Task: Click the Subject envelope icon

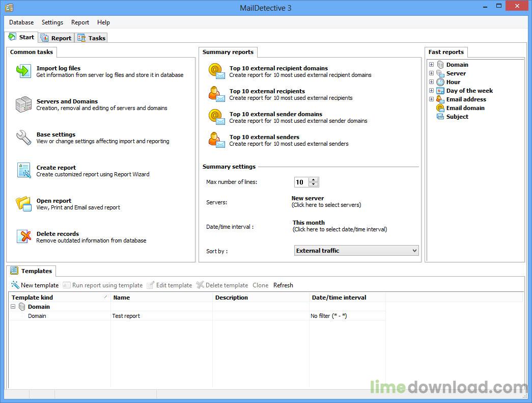Action: tap(440, 117)
